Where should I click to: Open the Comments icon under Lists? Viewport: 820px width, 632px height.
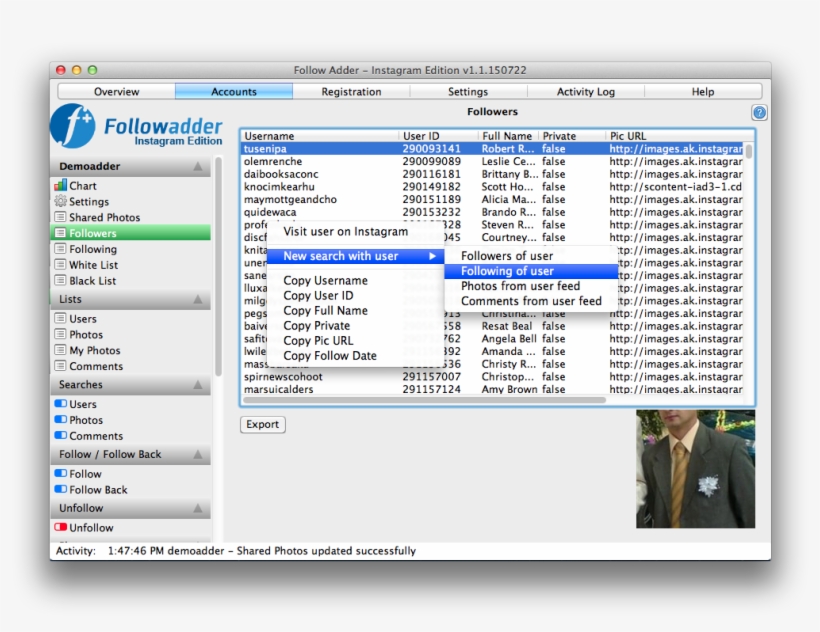[x=61, y=366]
